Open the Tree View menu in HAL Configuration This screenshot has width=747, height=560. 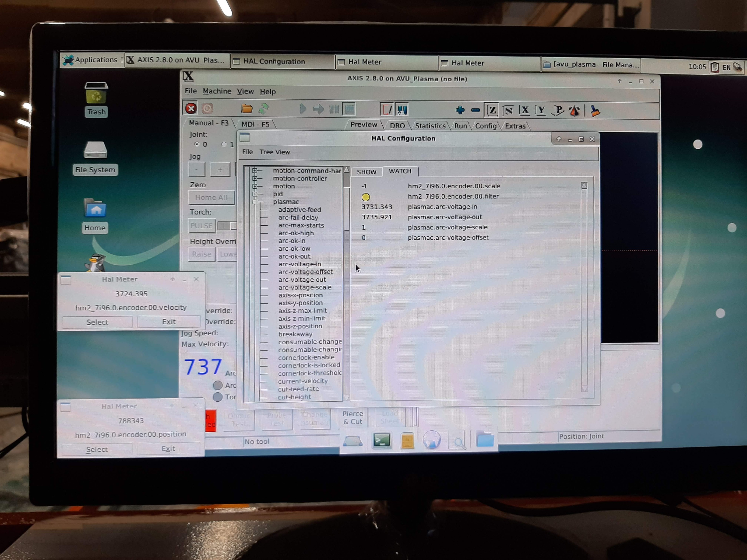pos(275,152)
